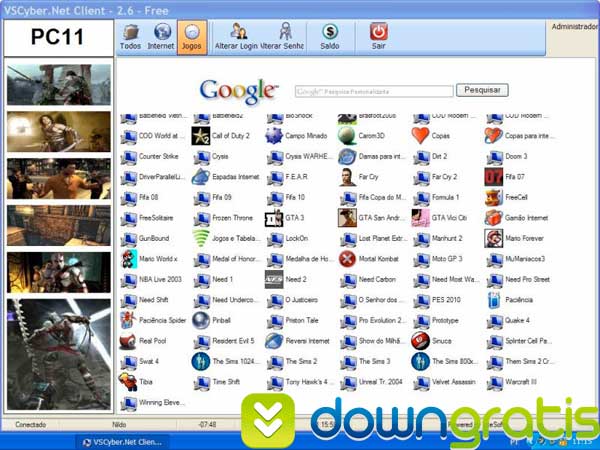Launch FreeCell card game icon

coord(494,197)
